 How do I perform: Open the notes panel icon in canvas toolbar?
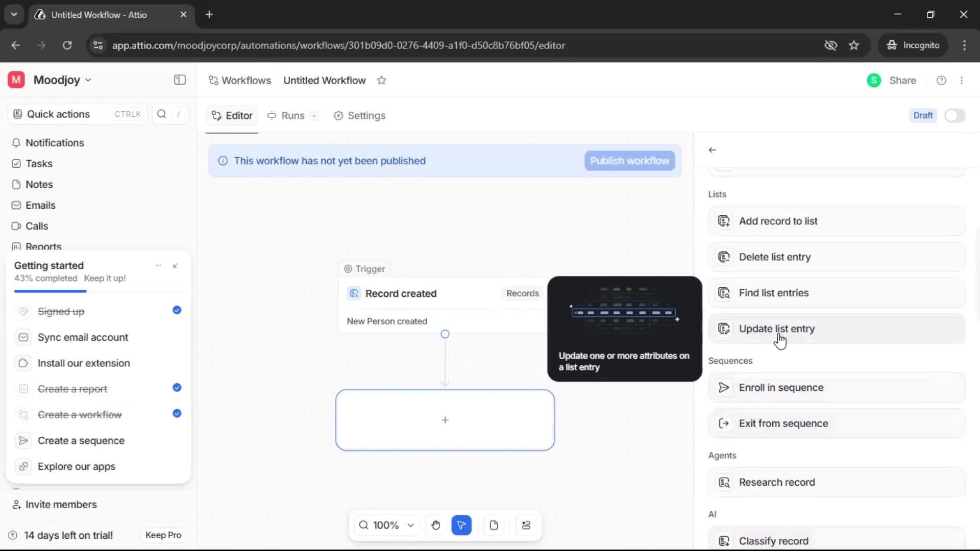[494, 525]
